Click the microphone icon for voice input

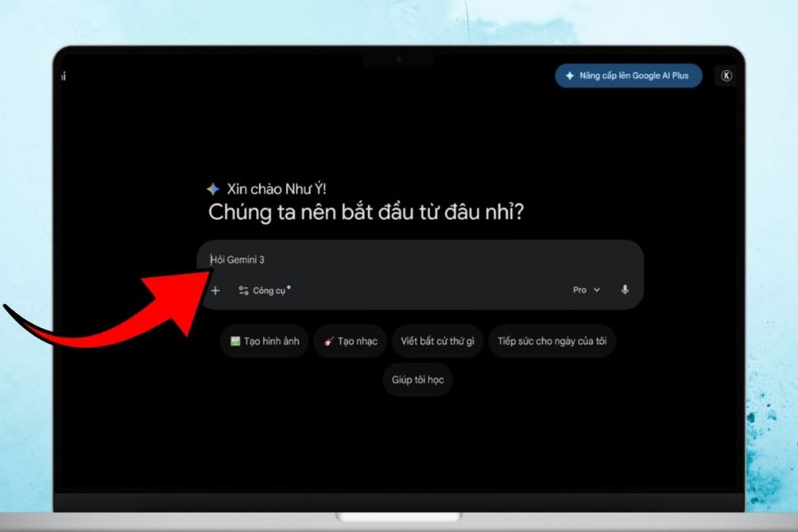point(625,290)
